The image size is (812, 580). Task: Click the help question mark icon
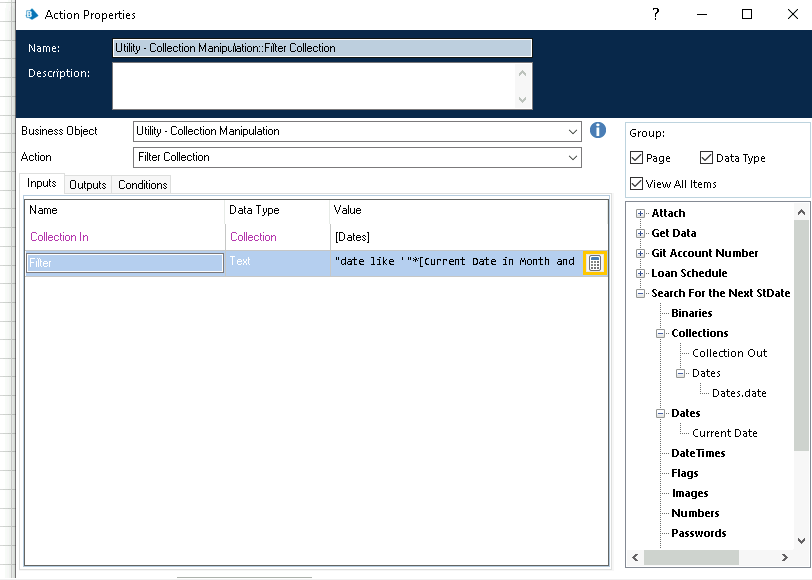coord(655,14)
